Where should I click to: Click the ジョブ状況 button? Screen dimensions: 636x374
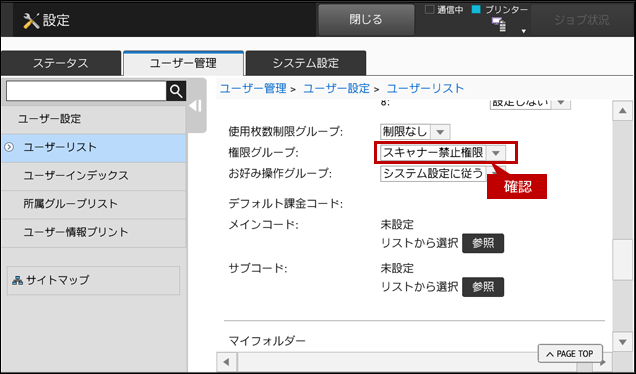pyautogui.click(x=582, y=20)
